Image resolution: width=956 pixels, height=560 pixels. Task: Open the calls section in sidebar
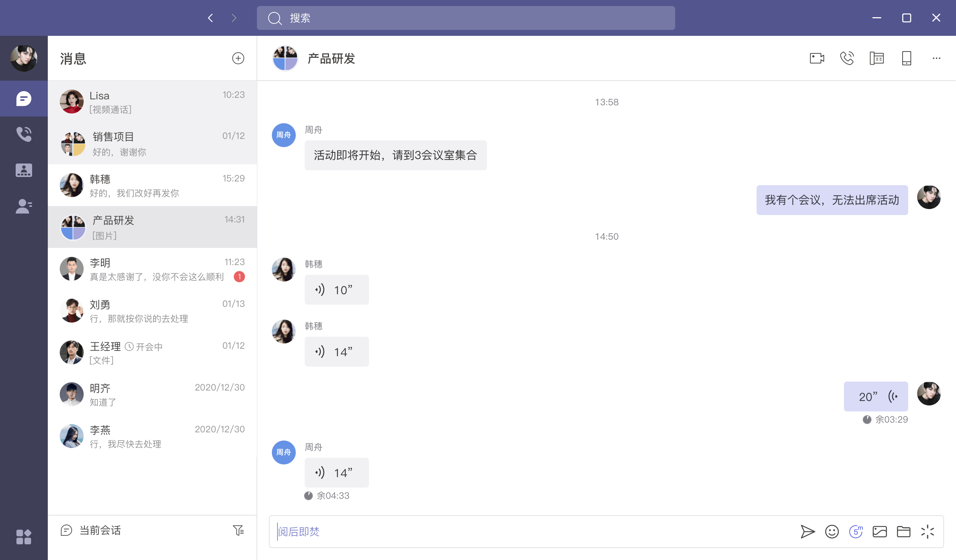(x=24, y=134)
